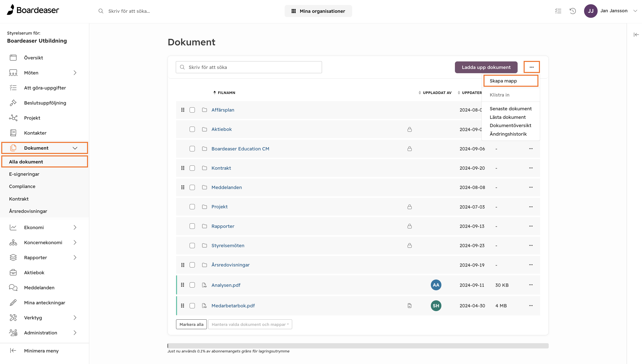Open more options for Boardeaser Education CM

point(531,149)
